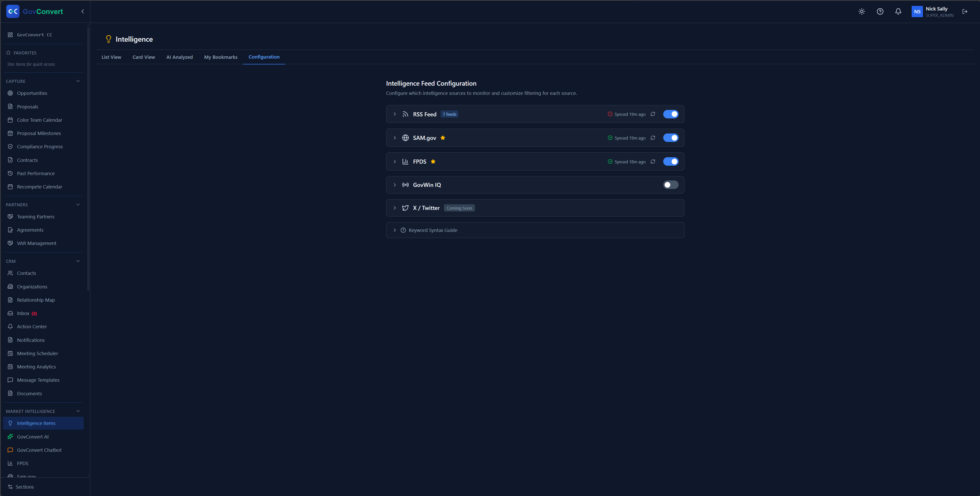Refresh the FPDS sync icon
The width and height of the screenshot is (980, 496).
(x=653, y=162)
